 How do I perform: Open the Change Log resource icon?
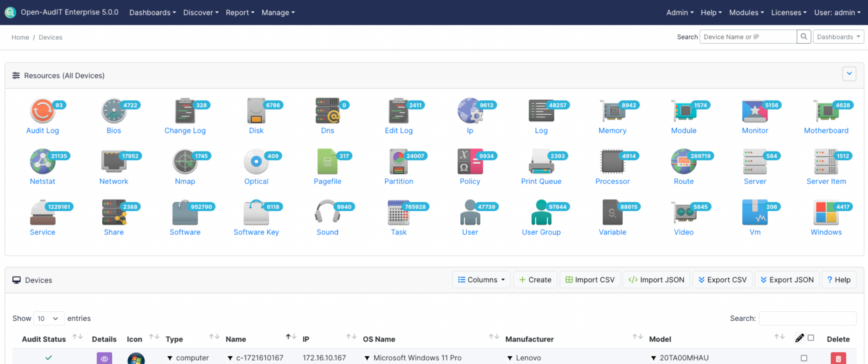tap(185, 110)
